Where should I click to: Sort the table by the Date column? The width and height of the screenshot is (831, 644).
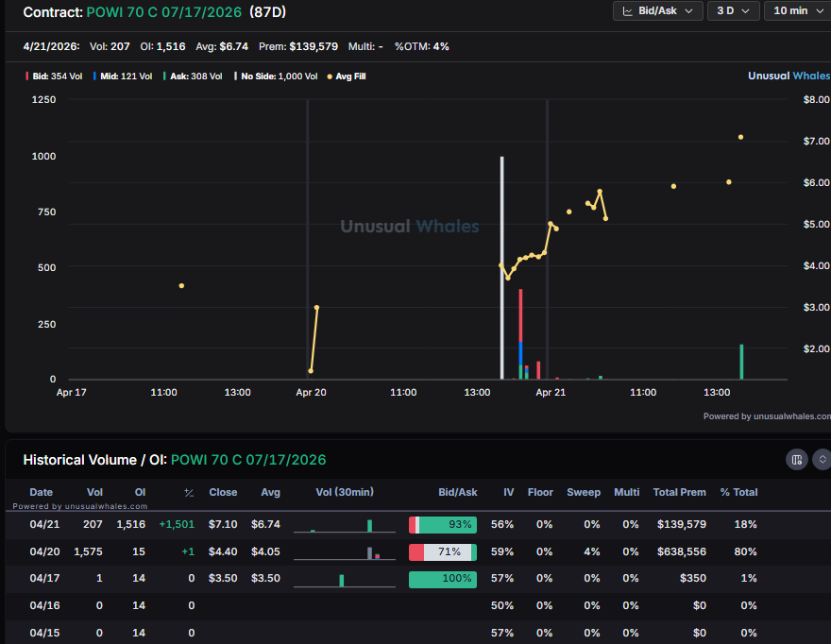[x=41, y=492]
